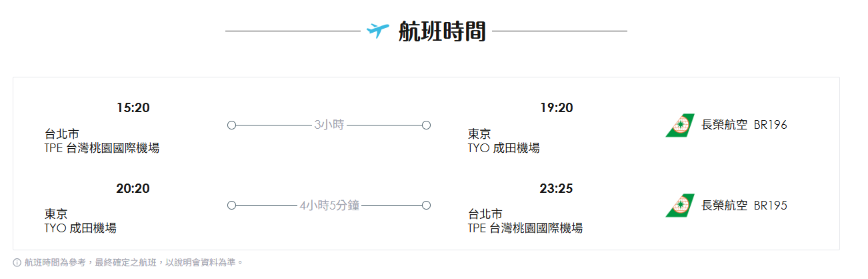Viewport: 868px width, 279px height.
Task: Click the outbound TYO 成田機場 arrival airport
Action: [504, 148]
